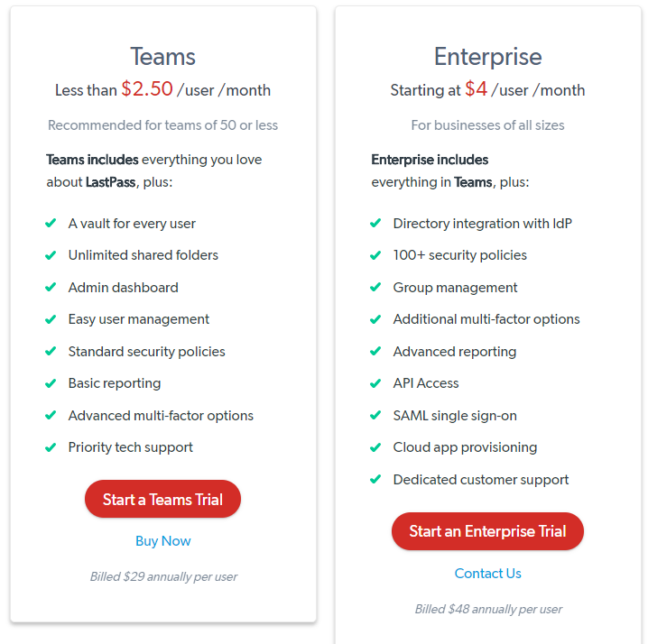Click the checkmark beside A vault for every user
This screenshot has width=648, height=644.
[x=51, y=224]
